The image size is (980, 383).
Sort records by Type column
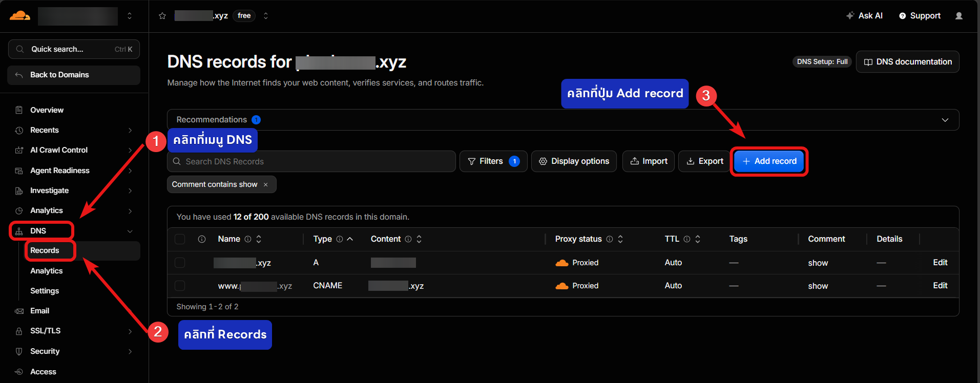coord(350,239)
